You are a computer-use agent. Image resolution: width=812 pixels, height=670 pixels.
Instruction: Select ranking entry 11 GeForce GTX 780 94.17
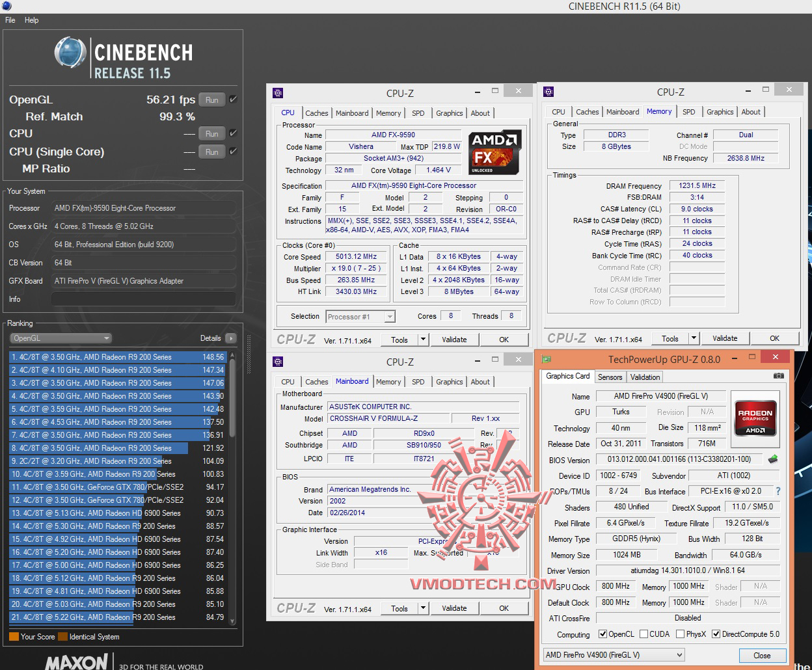[117, 487]
